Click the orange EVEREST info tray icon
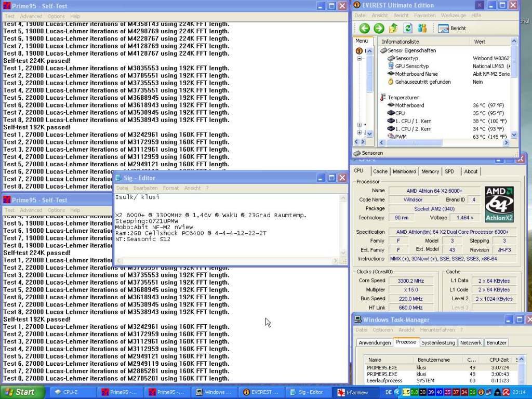Viewport: 532px width, 399px height. [481, 392]
